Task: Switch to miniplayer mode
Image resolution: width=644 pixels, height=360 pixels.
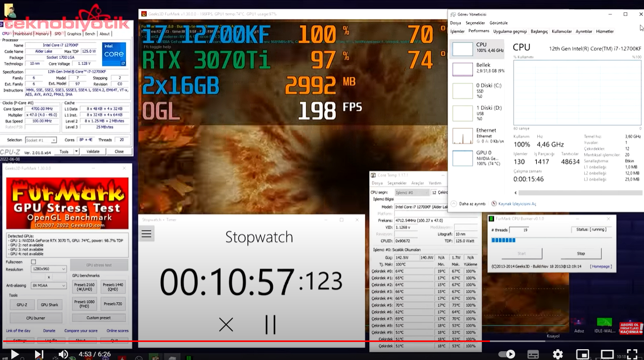Action: 583,354
